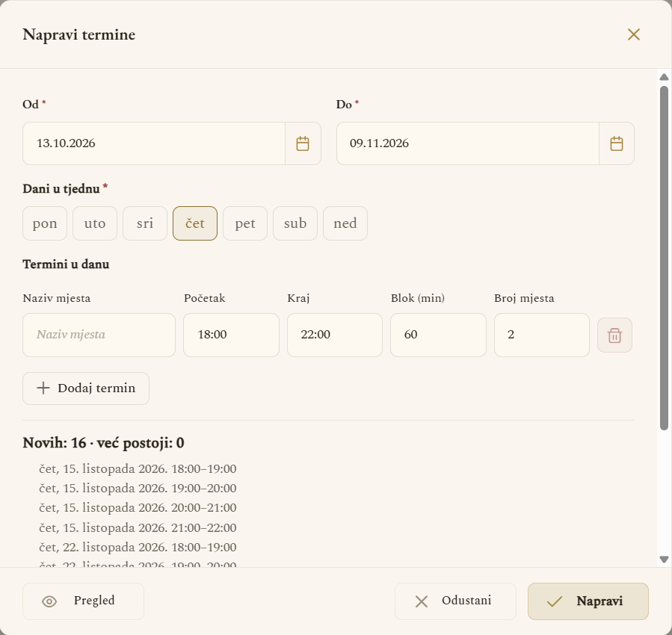Viewport: 672px width, 635px height.
Task: Close the Napravi termine dialog
Action: [x=633, y=34]
